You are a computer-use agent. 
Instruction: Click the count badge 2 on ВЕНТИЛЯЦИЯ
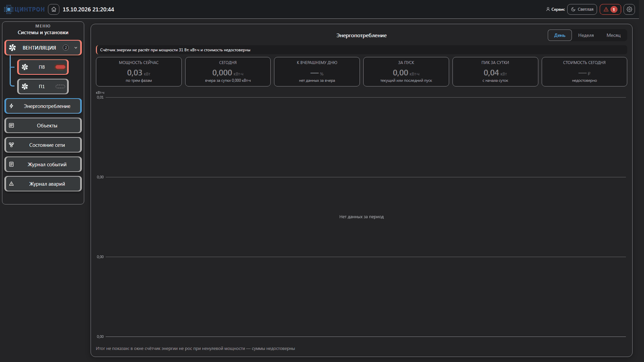pos(66,47)
